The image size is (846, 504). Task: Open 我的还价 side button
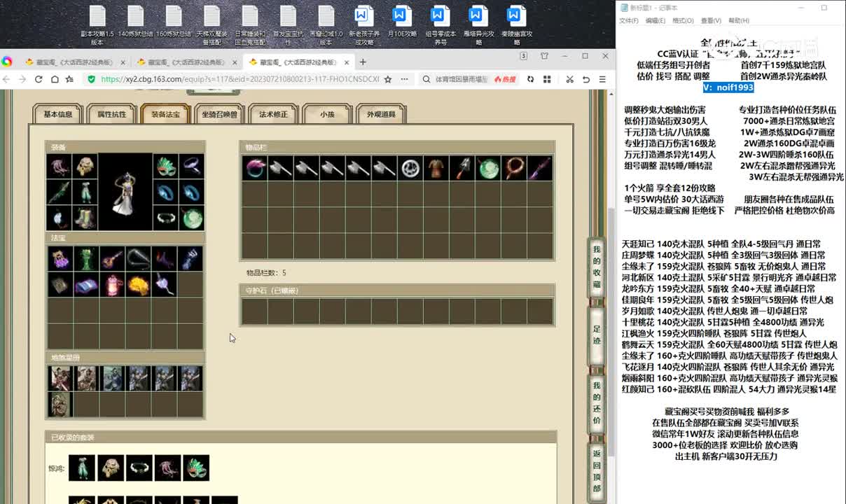[597, 402]
